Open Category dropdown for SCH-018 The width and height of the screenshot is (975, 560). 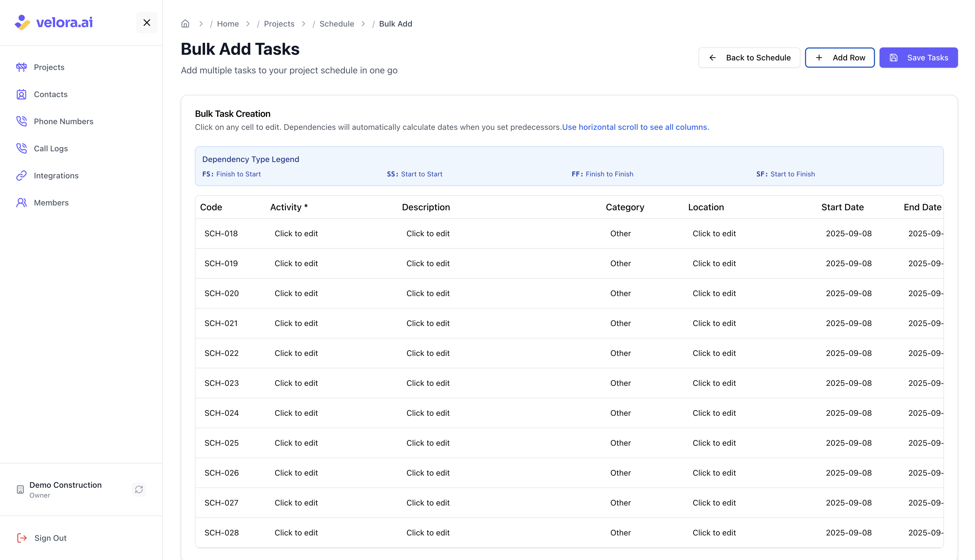[620, 233]
